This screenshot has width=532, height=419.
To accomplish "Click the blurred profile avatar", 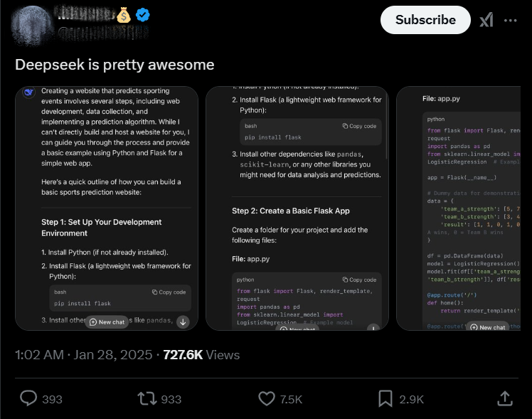I will tap(31, 24).
